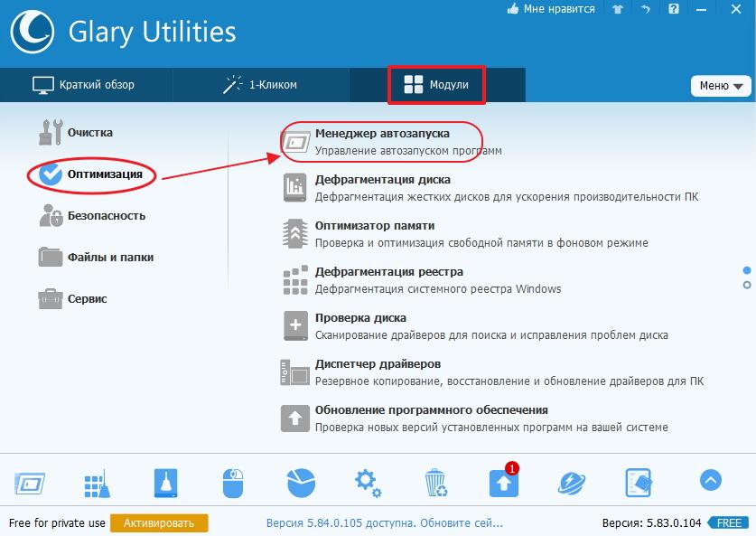Open the help question mark icon
The image size is (756, 536).
[x=674, y=9]
